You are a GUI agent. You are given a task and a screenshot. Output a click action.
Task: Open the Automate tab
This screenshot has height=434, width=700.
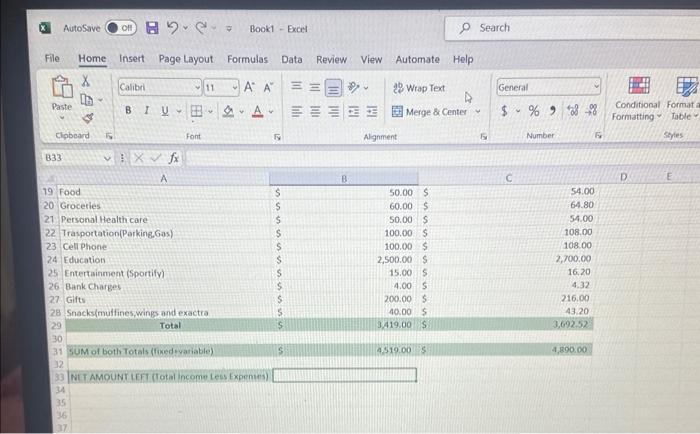click(417, 59)
